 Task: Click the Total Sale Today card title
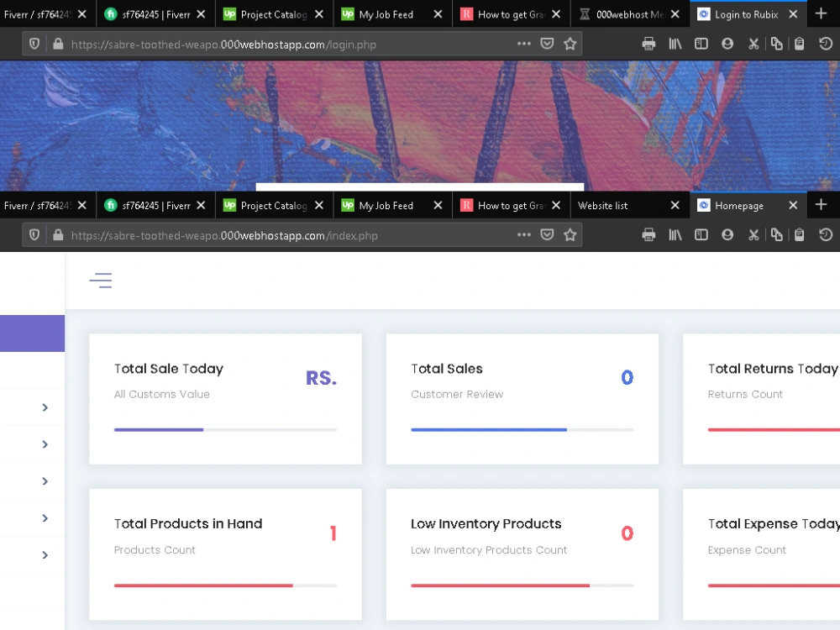click(169, 369)
